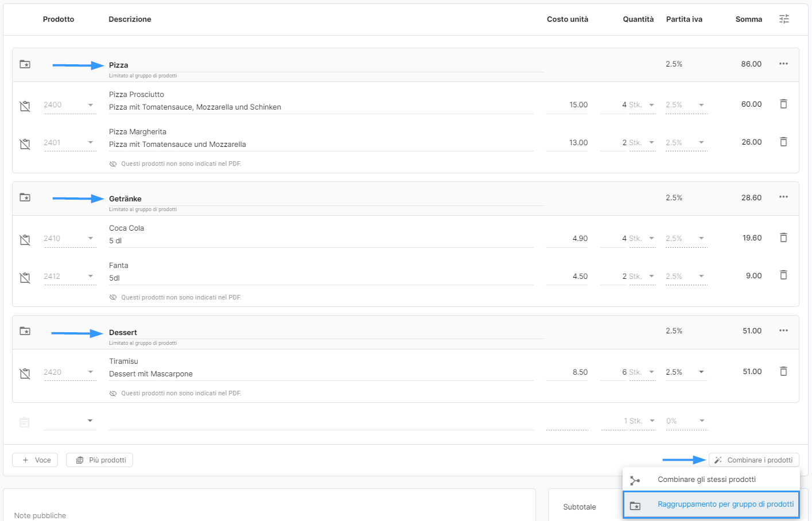Open unit dropdown for Coca Cola quantity
812x521 pixels.
(x=651, y=239)
